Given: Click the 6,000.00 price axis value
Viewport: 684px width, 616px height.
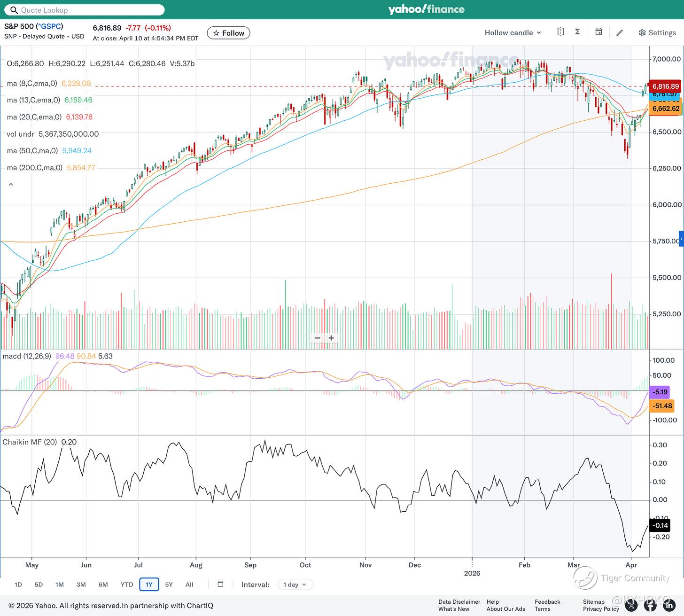Looking at the screenshot, I should coord(667,205).
